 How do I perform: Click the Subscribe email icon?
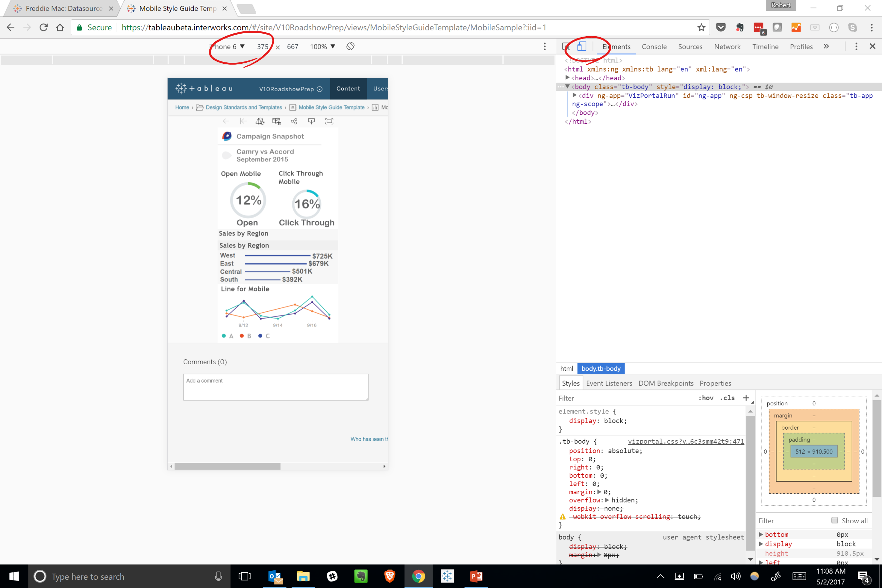pyautogui.click(x=276, y=121)
